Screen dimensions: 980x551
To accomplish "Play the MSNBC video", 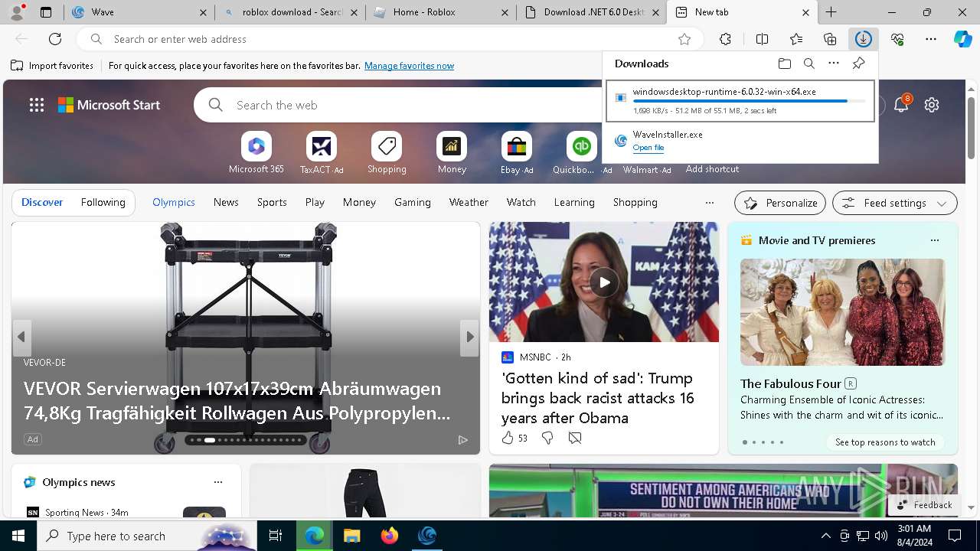I will point(604,282).
